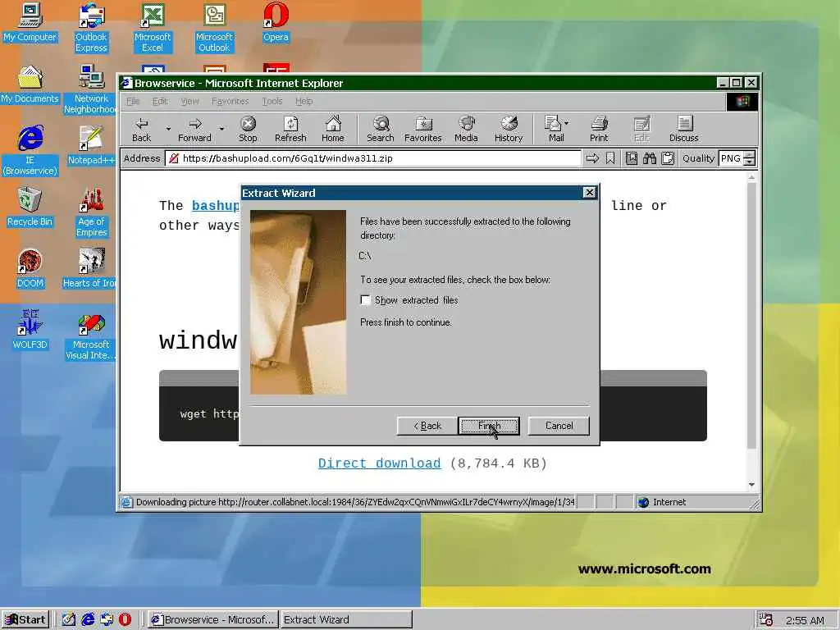Click the bookmark ribbon icon near address bar
Screen dimensions: 840x630
point(610,158)
